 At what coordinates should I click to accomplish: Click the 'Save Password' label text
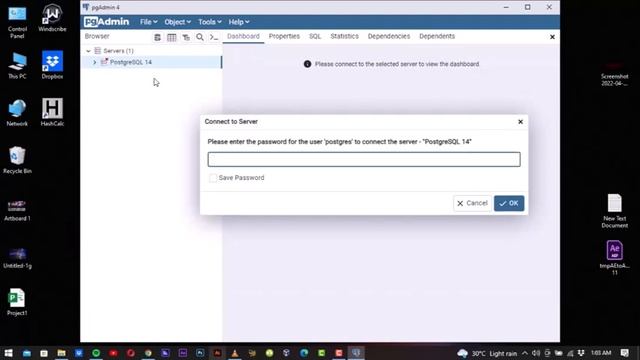click(x=241, y=178)
